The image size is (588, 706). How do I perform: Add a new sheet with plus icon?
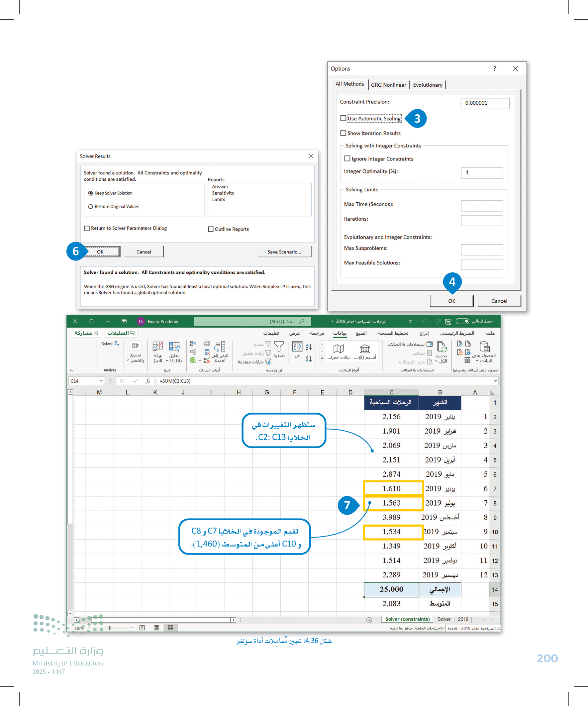(369, 620)
